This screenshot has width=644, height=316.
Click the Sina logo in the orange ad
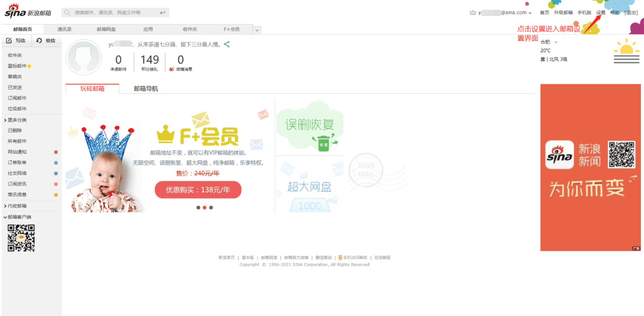[x=560, y=155]
